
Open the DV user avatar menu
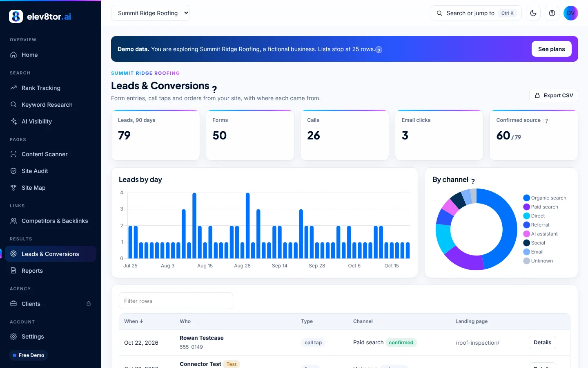coord(571,13)
